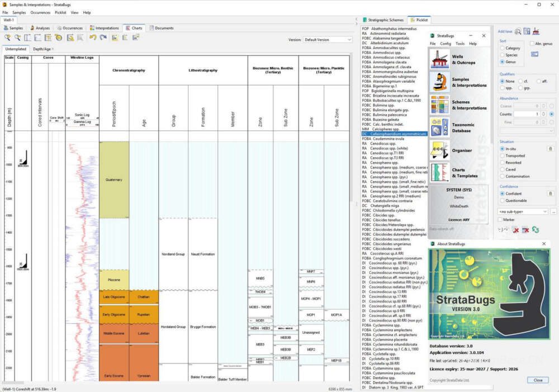Viewport: 559px width, 392px height.
Task: Click the zoom in magnifier toolbar icon
Action: (7, 37)
